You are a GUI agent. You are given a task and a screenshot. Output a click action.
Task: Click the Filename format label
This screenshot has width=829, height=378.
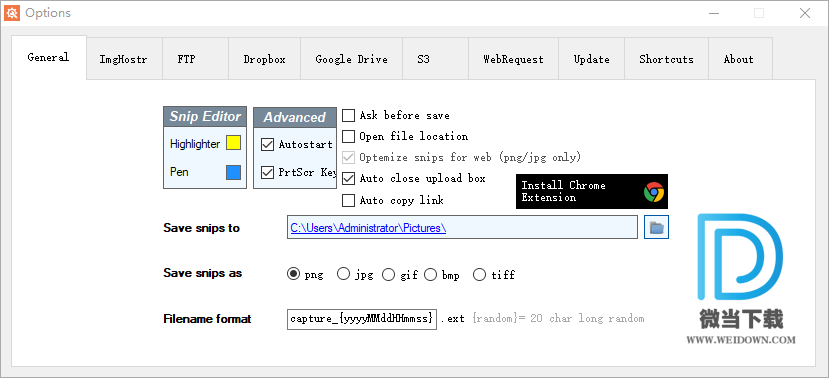(x=207, y=319)
